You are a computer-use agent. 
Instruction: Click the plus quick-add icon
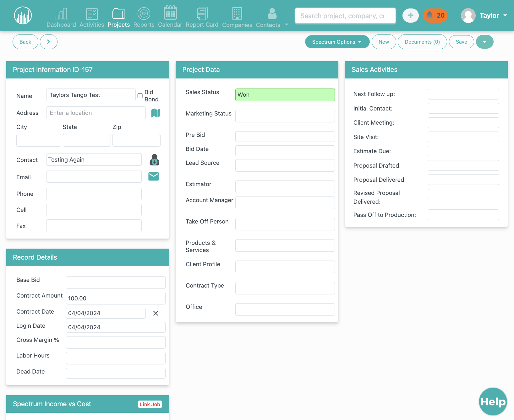(411, 15)
